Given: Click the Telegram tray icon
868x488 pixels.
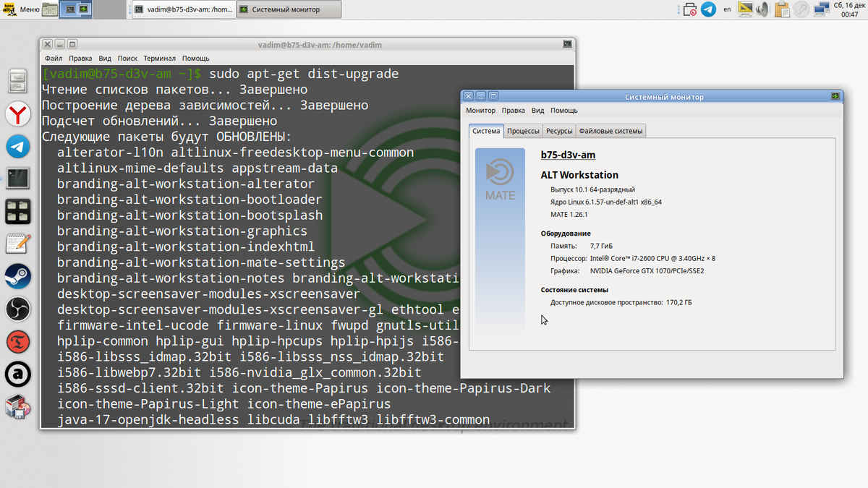Looking at the screenshot, I should pyautogui.click(x=709, y=9).
